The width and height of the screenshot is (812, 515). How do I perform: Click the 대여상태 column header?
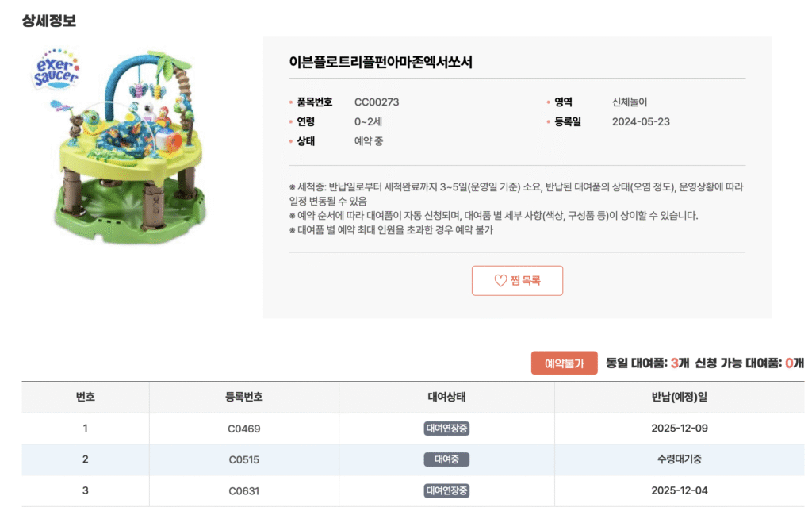pyautogui.click(x=446, y=397)
